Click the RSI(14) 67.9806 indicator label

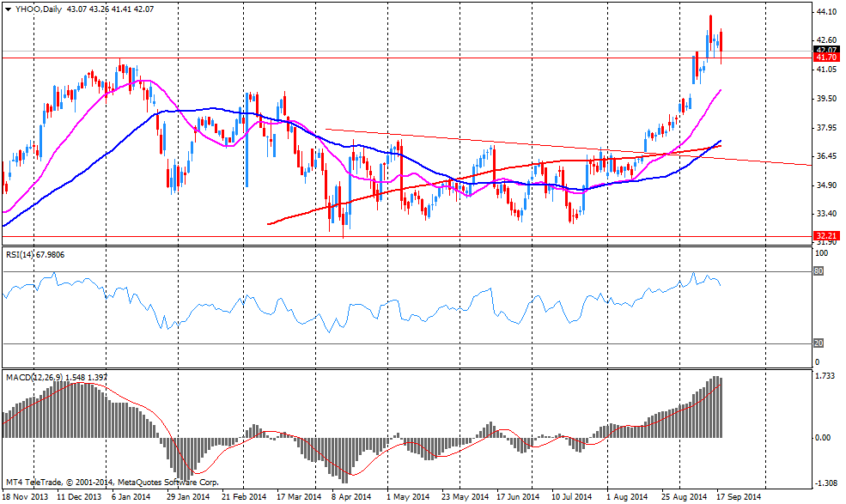tap(35, 255)
